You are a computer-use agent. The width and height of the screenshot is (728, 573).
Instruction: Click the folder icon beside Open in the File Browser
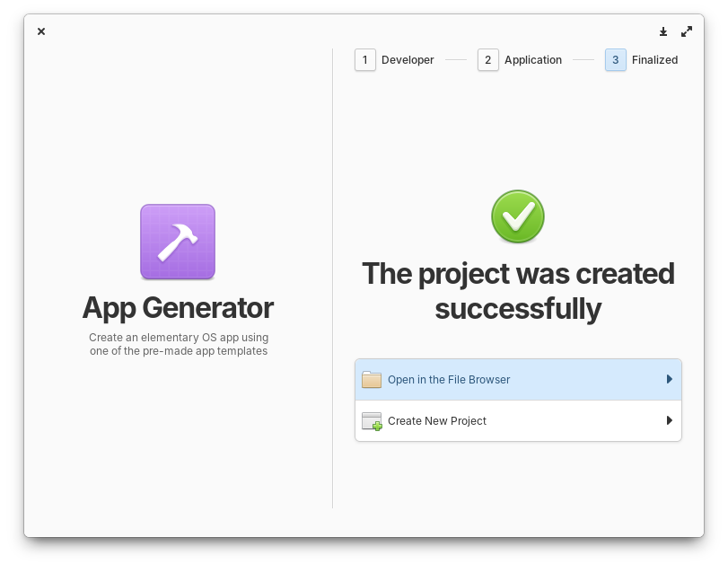pyautogui.click(x=372, y=379)
